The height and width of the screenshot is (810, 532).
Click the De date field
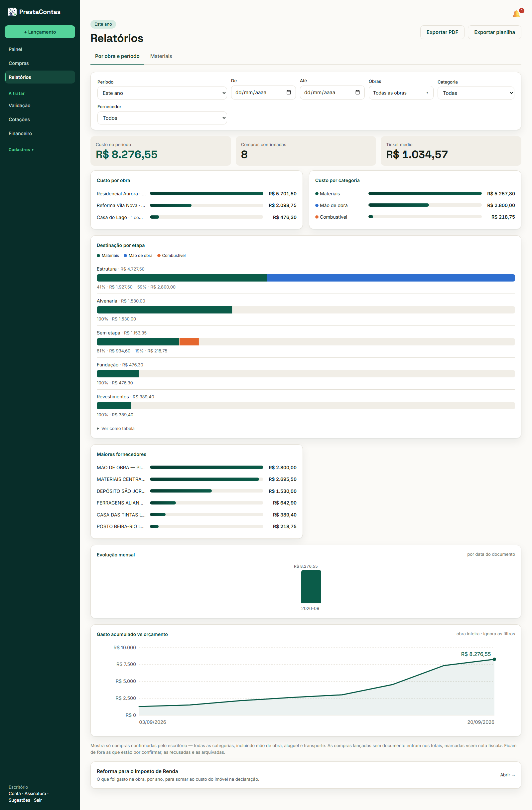click(263, 93)
